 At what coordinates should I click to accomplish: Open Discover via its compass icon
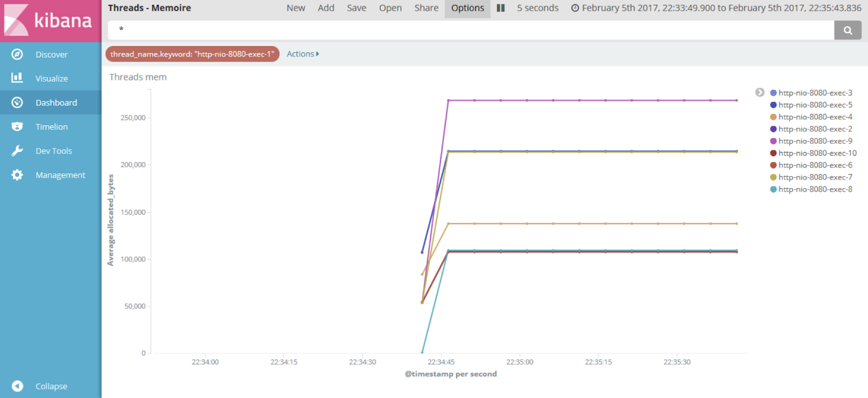click(17, 54)
